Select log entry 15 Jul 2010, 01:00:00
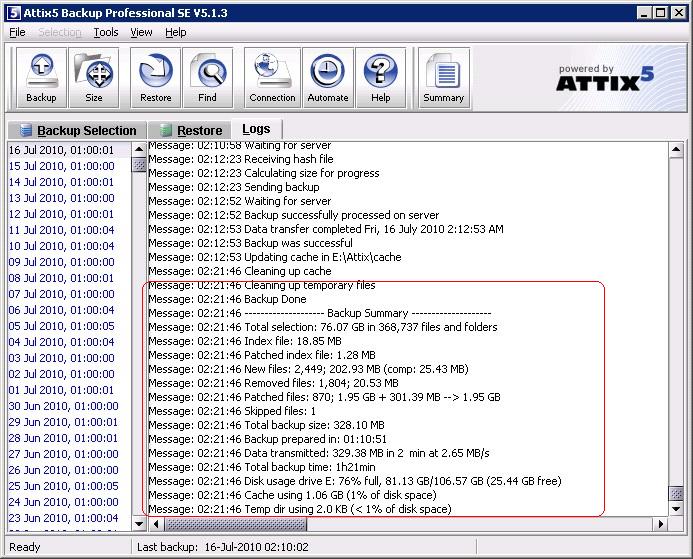Screen dimensions: 693x559 point(62,166)
